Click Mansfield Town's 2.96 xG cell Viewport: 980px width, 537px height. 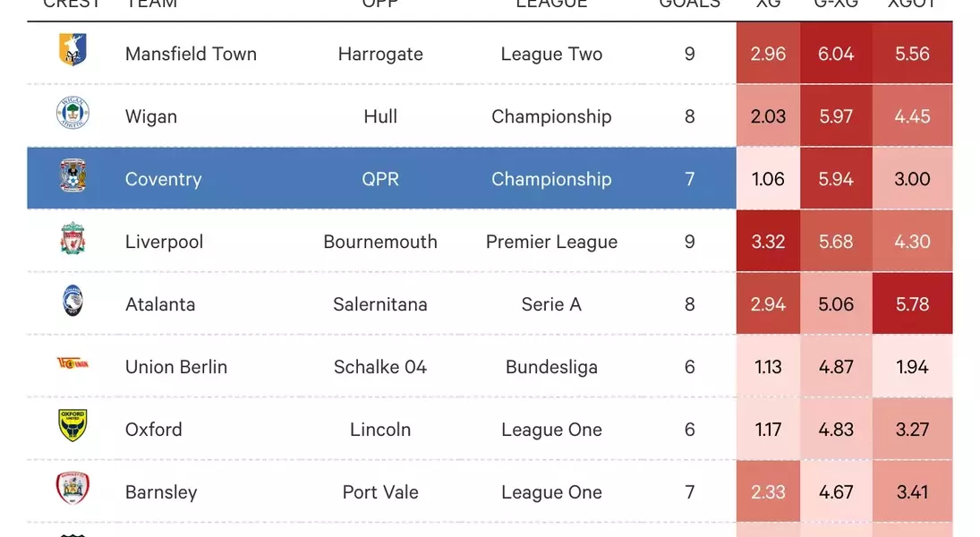(768, 54)
